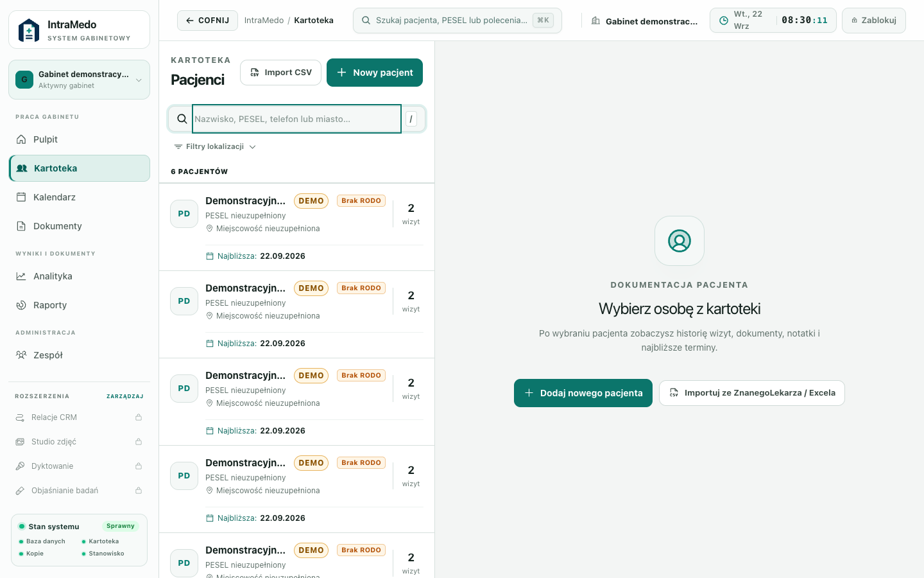Image resolution: width=924 pixels, height=578 pixels.
Task: Click the '6 PACJENTÓW' count label
Action: 200,171
